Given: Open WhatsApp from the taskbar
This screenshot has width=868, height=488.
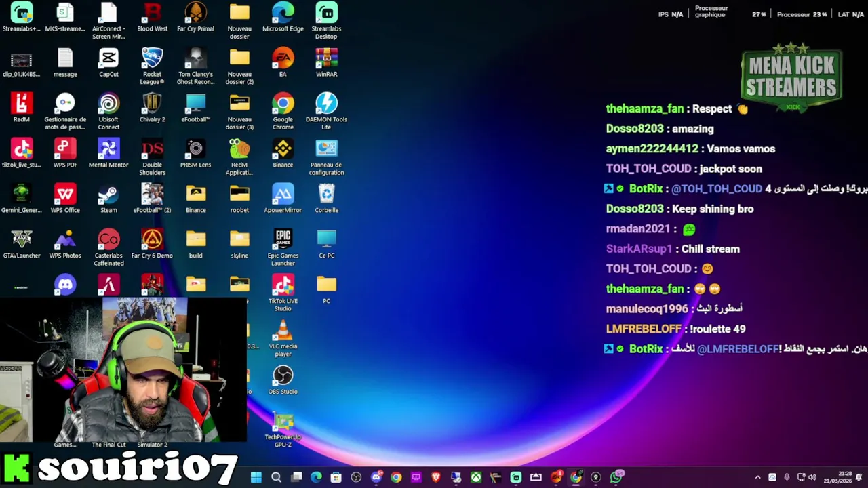Looking at the screenshot, I should click(616, 477).
